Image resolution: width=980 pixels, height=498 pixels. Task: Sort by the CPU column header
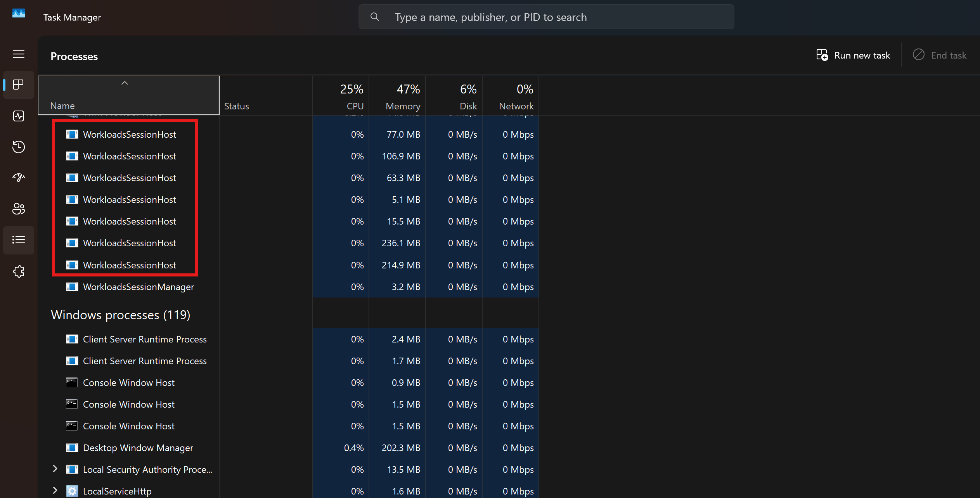(341, 95)
